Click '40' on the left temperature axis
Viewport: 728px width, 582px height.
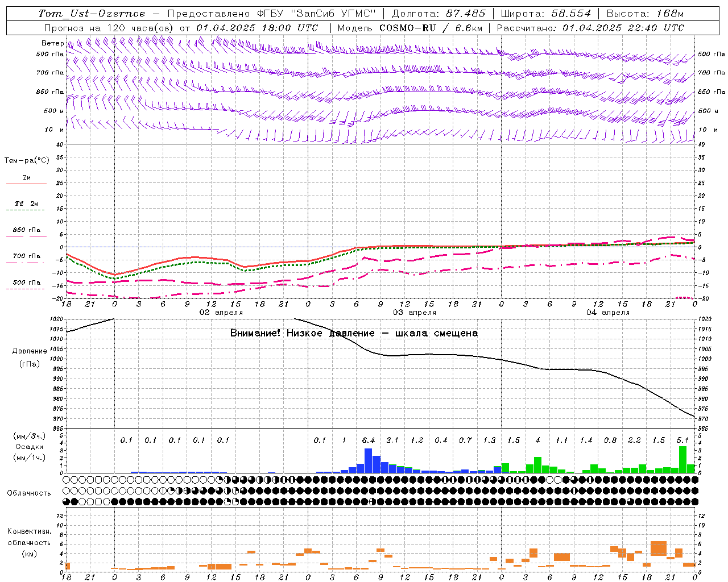coord(59,144)
